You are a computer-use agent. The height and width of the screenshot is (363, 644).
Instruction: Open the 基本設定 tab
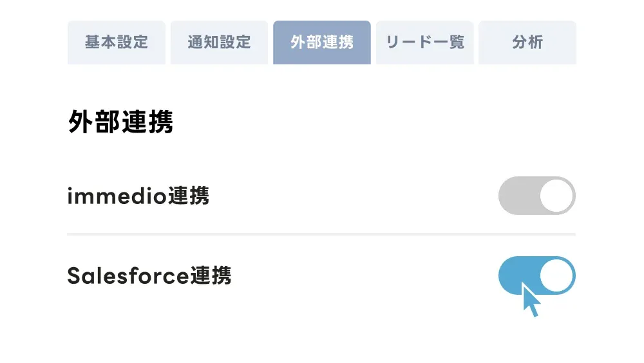click(117, 42)
